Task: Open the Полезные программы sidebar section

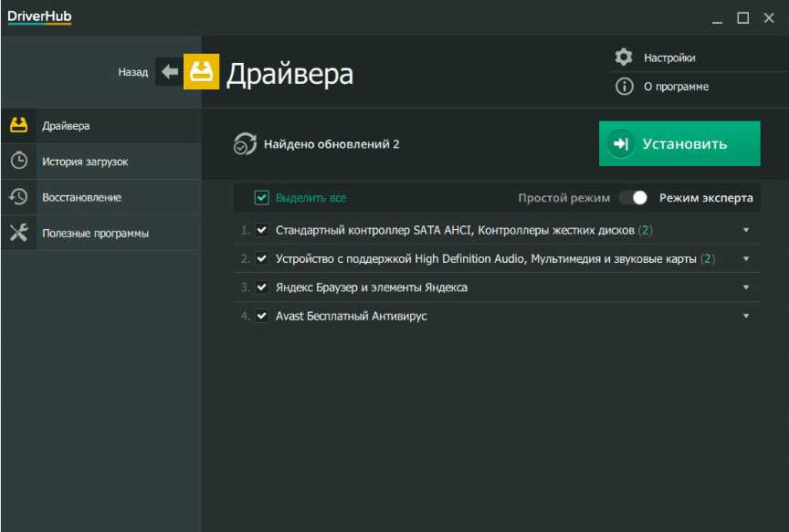Action: point(95,233)
